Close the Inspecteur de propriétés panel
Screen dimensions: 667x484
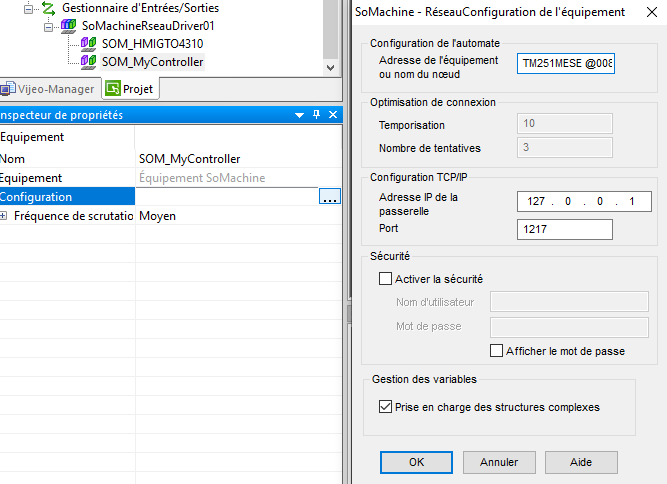(x=332, y=115)
